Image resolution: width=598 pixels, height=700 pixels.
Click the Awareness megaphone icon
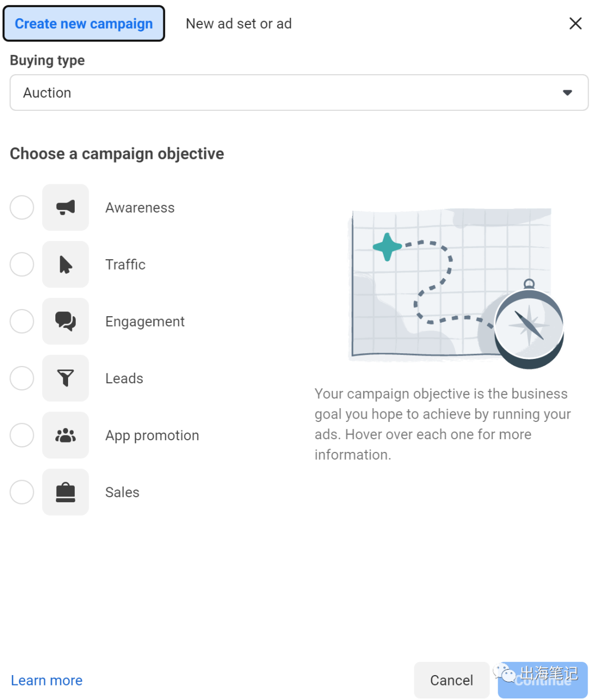coord(65,208)
